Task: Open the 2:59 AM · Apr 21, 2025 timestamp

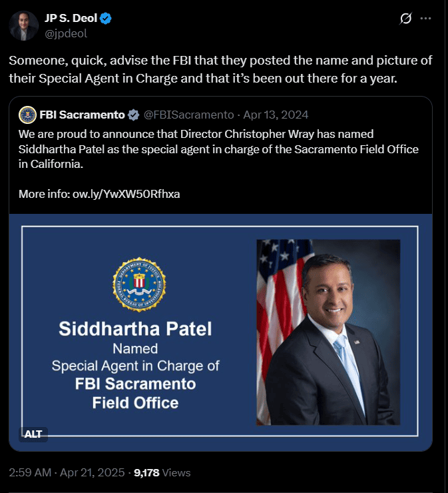Action: (67, 473)
